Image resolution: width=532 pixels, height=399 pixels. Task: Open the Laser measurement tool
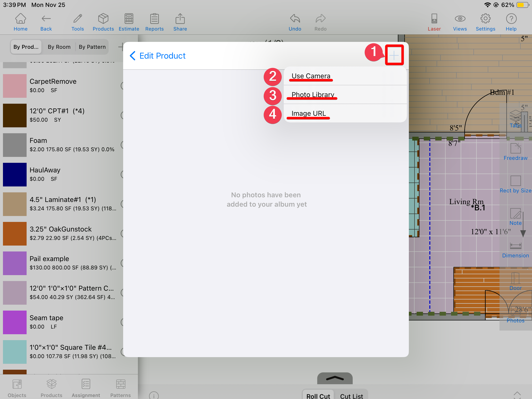coord(434,22)
